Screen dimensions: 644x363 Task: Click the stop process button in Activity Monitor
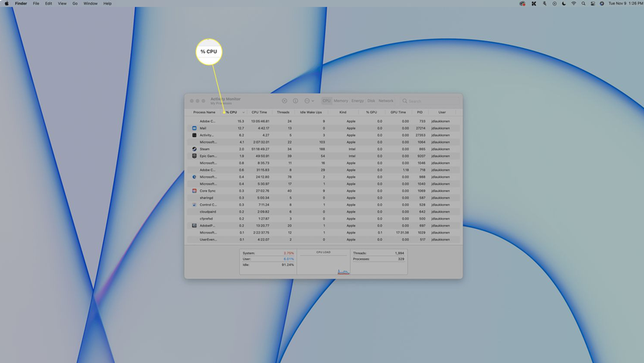pos(284,101)
